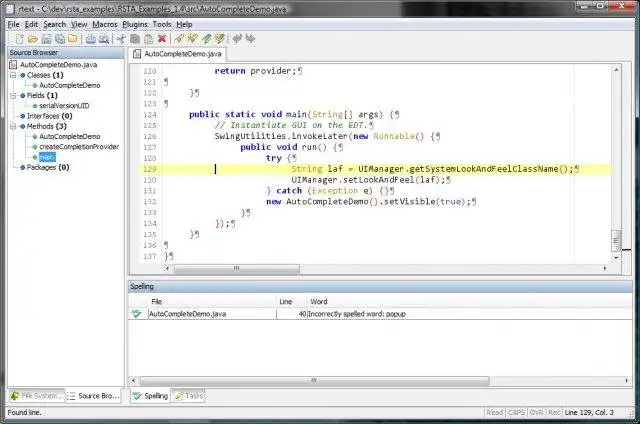Viewport: 640px width, 424px height.
Task: Click the spelling icon in the popup row
Action: coord(136,314)
